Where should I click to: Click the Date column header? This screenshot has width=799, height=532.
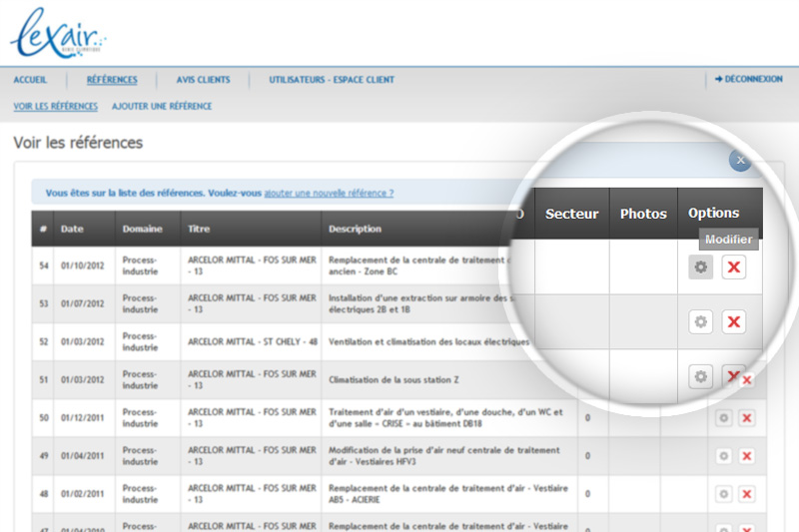(85, 230)
